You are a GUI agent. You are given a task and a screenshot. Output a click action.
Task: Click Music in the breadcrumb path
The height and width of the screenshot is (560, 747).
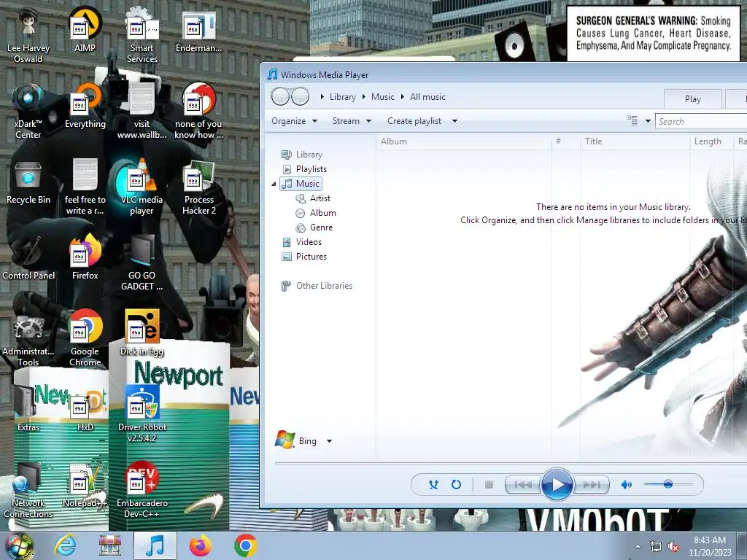pos(382,97)
